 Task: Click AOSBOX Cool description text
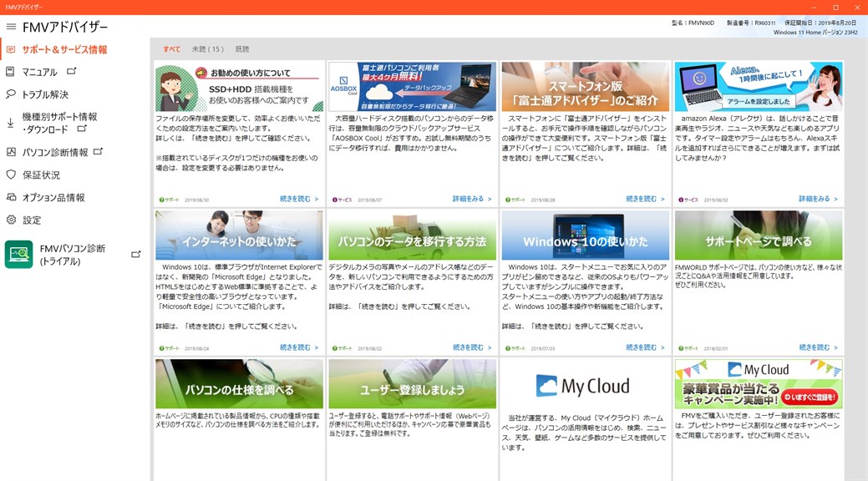pos(411,134)
